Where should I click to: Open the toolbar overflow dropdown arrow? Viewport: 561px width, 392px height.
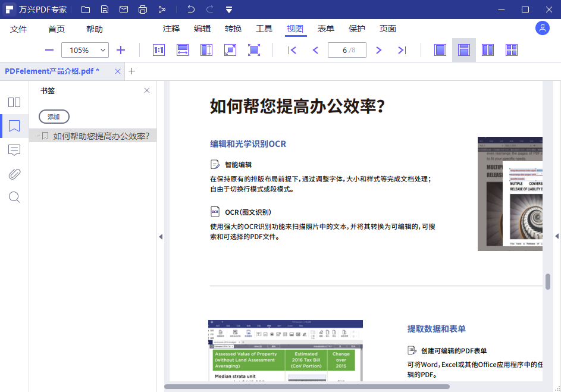point(229,10)
